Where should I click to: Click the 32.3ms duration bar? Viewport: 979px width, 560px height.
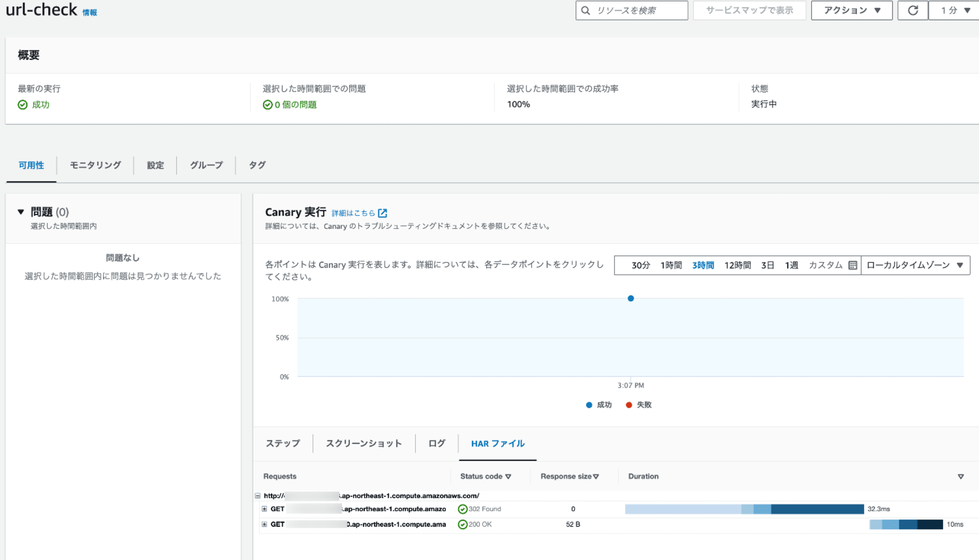pyautogui.click(x=745, y=509)
